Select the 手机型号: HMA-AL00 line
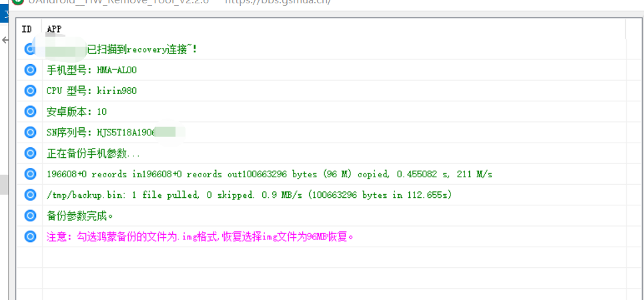 (91, 70)
